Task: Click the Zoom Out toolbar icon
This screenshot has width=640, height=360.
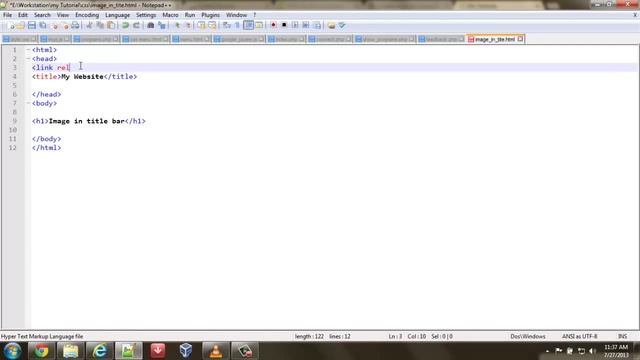Action: pyautogui.click(x=188, y=25)
